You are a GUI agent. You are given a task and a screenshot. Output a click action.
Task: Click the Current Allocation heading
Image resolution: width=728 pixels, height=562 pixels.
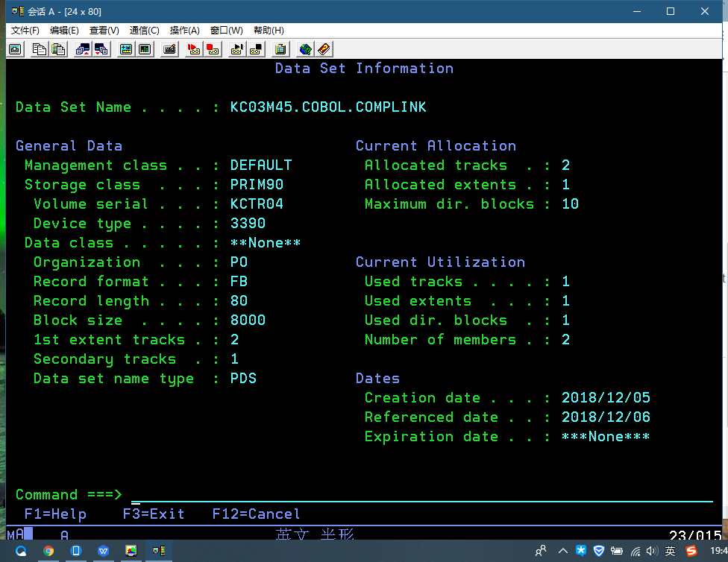[436, 146]
